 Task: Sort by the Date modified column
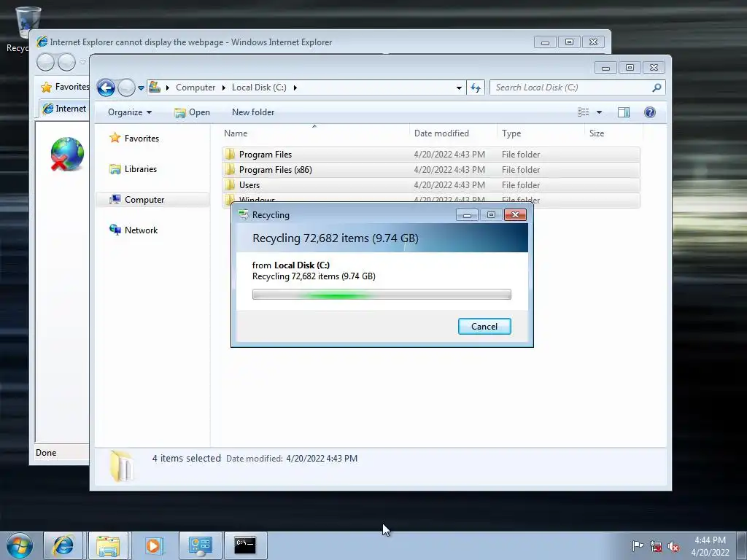click(453, 133)
